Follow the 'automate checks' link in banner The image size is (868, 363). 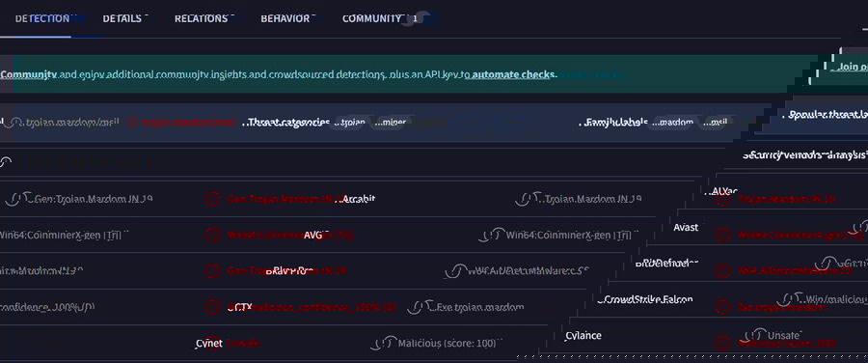pyautogui.click(x=514, y=74)
